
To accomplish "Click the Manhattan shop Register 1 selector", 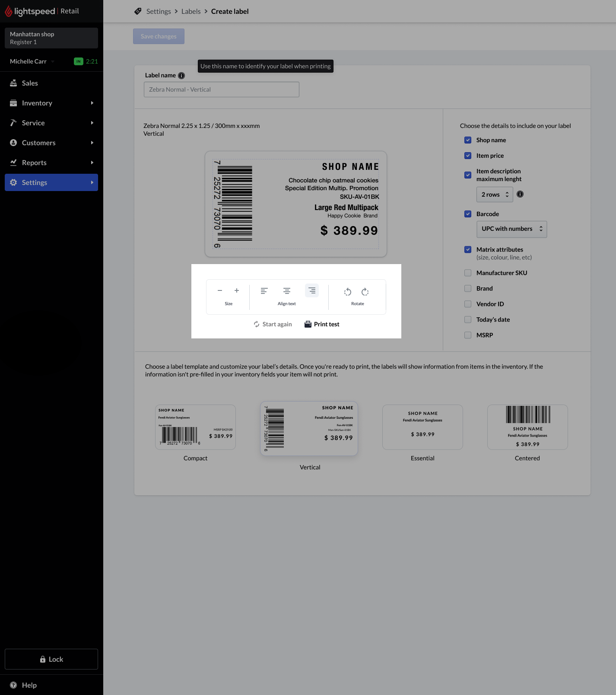I will coord(51,38).
